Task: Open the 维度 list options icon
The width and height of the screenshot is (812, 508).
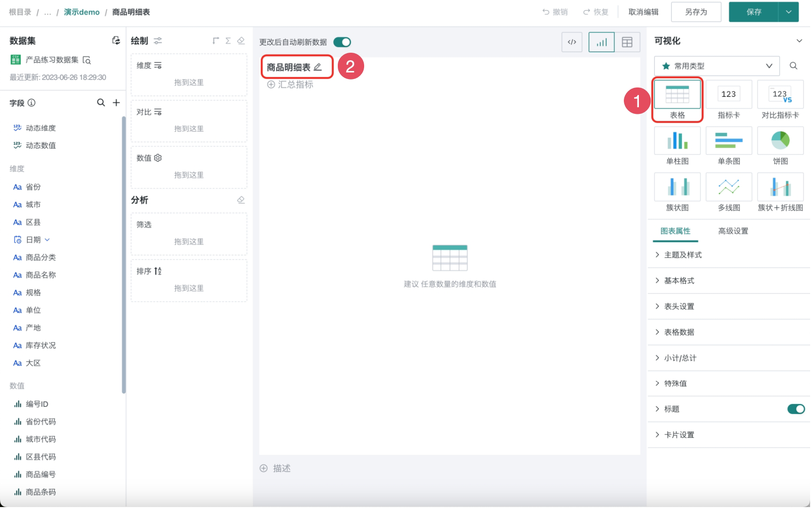Action: 158,65
